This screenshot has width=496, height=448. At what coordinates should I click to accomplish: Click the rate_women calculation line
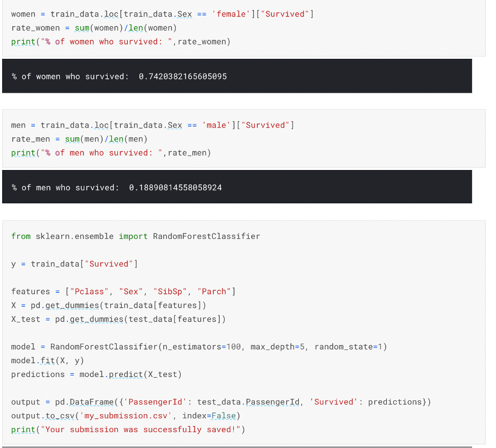(x=94, y=28)
